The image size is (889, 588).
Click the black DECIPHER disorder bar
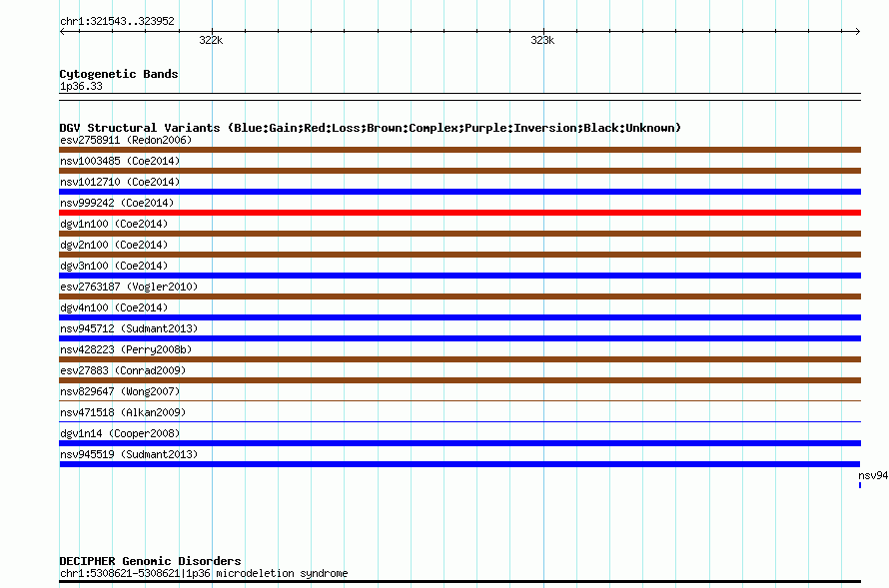[459, 581]
